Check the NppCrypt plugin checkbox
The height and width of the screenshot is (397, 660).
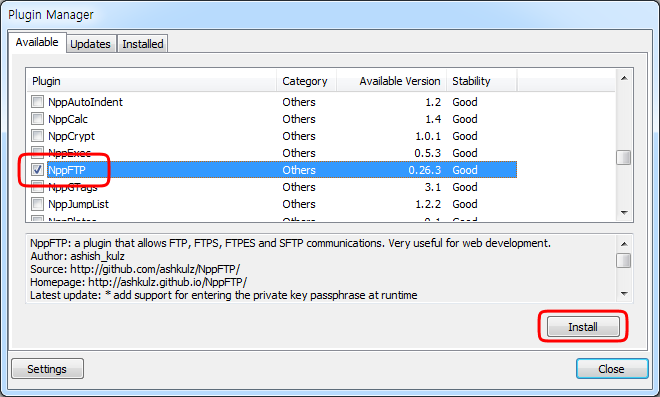click(x=37, y=136)
